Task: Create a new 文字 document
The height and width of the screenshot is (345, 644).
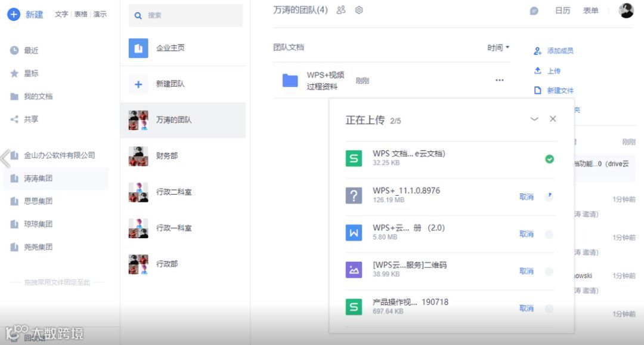Action: [61, 14]
